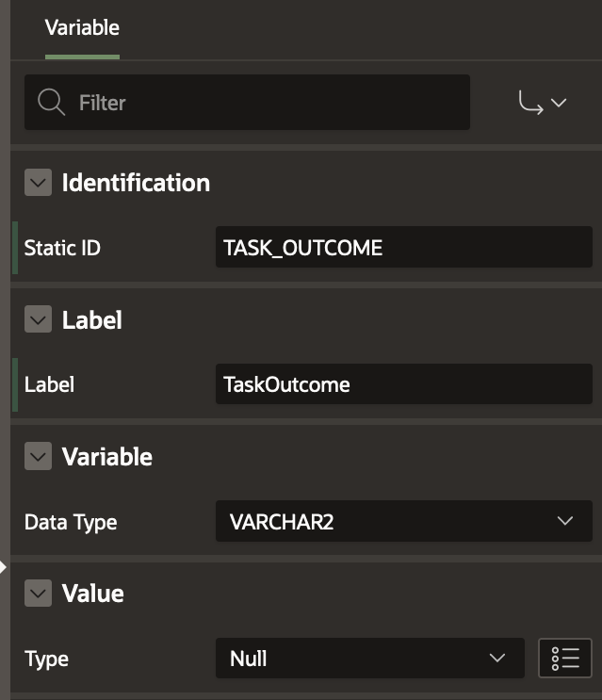Click the Variable group heading text
Screen dimensions: 602x700
click(x=106, y=457)
